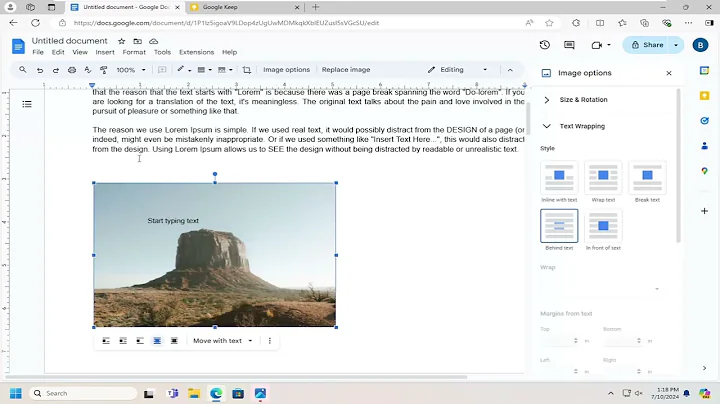This screenshot has height=404, width=720.
Task: Open image toolbar three-dot more options
Action: 270,341
